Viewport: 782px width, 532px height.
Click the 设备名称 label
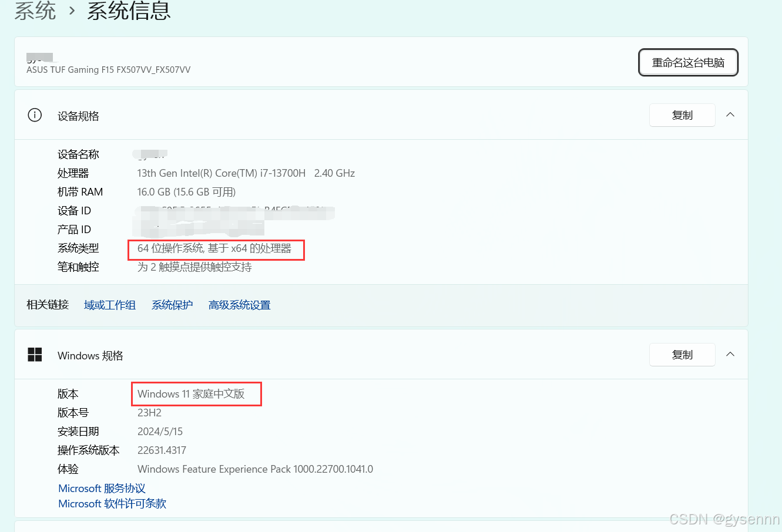click(78, 154)
